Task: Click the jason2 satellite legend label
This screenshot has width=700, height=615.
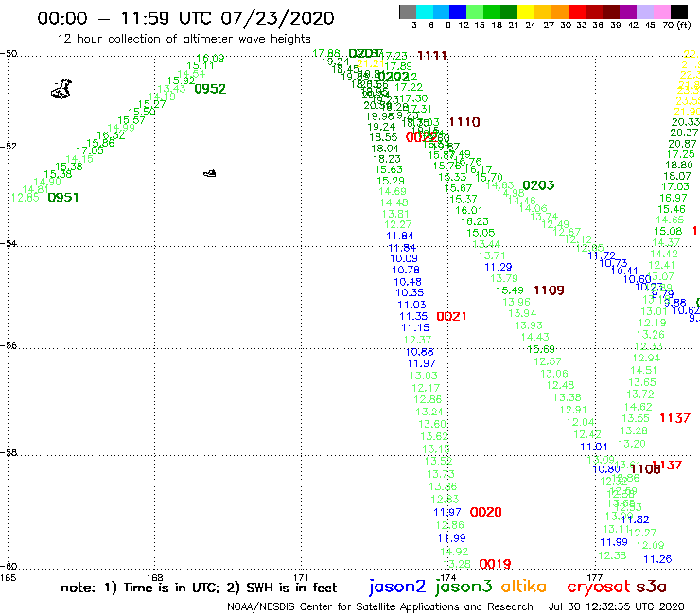Action: tap(397, 587)
